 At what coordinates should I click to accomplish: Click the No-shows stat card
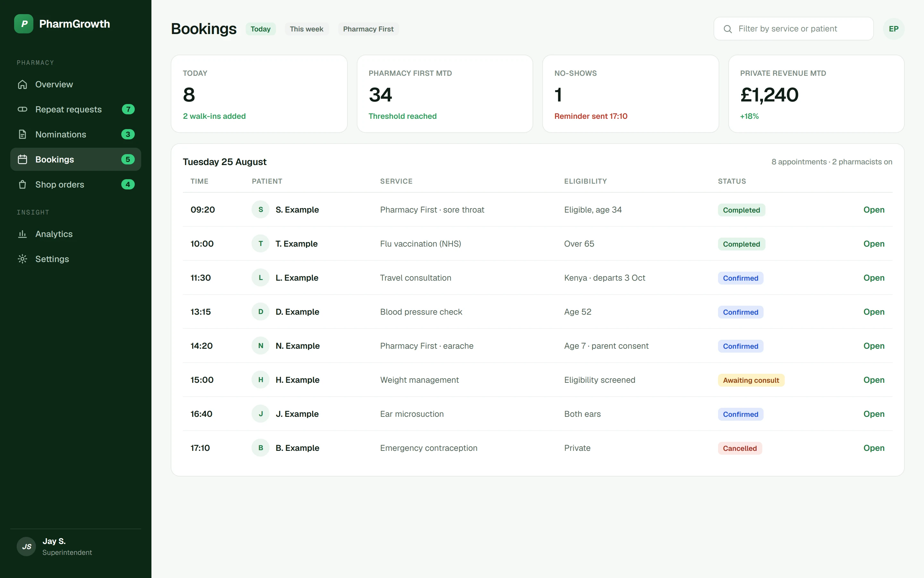(x=630, y=94)
